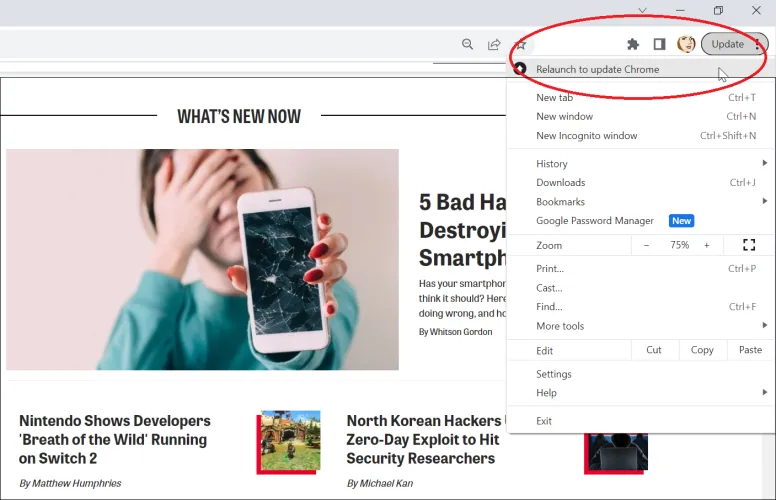Enter fullscreen mode from Zoom row
Viewport: 776px width, 500px height.
pyautogui.click(x=749, y=245)
